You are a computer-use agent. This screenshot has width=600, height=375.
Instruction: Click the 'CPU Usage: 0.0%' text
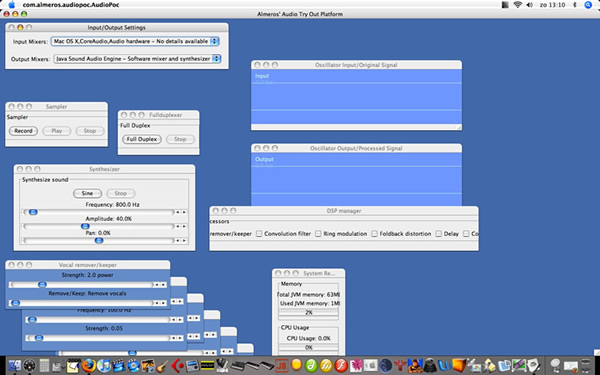pos(308,338)
